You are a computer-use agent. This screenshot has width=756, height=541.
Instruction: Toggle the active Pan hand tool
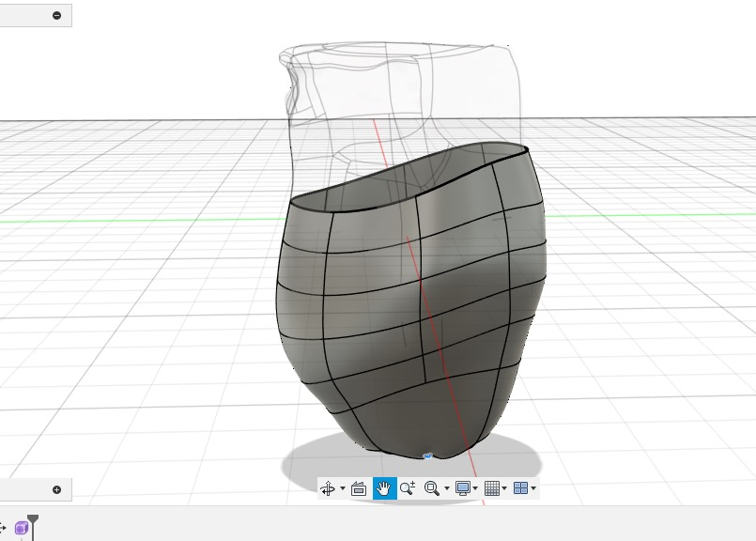[x=384, y=488]
